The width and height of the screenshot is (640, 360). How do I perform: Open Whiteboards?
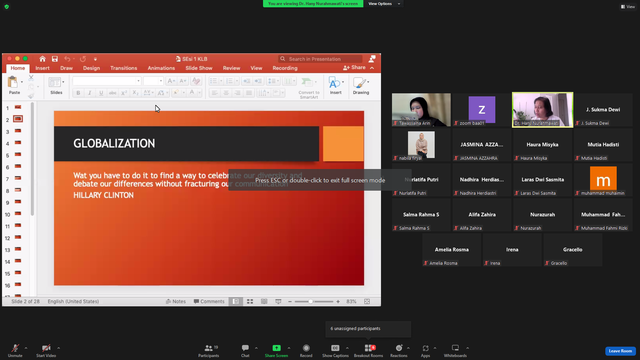click(455, 350)
